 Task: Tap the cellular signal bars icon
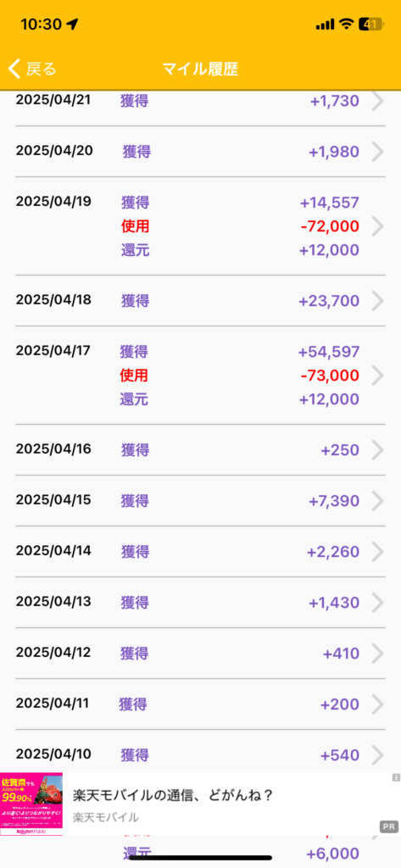pos(325,24)
